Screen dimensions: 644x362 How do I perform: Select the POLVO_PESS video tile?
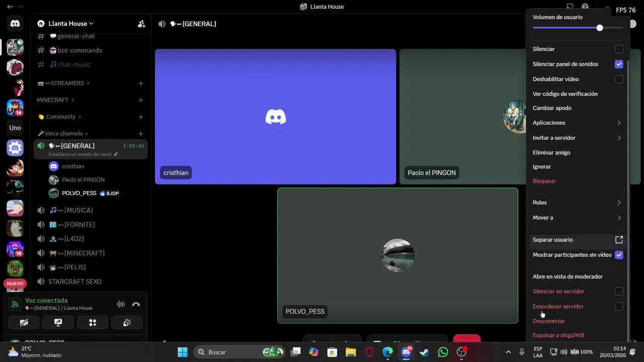click(397, 255)
